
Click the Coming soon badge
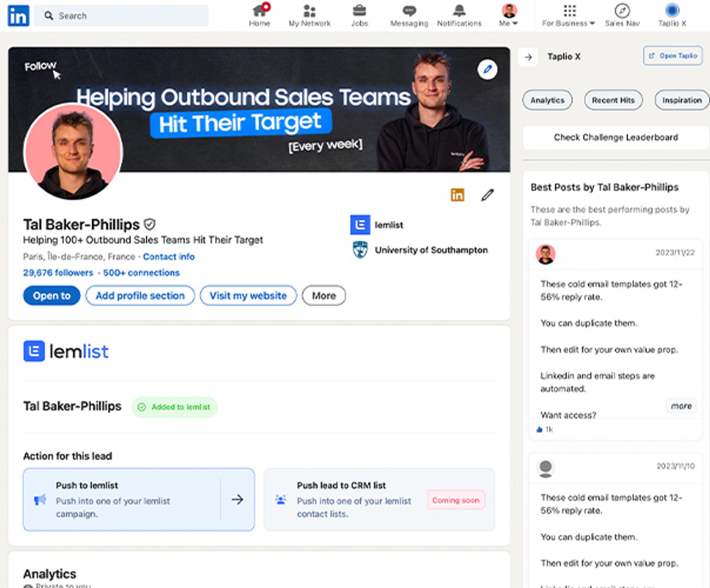point(456,500)
